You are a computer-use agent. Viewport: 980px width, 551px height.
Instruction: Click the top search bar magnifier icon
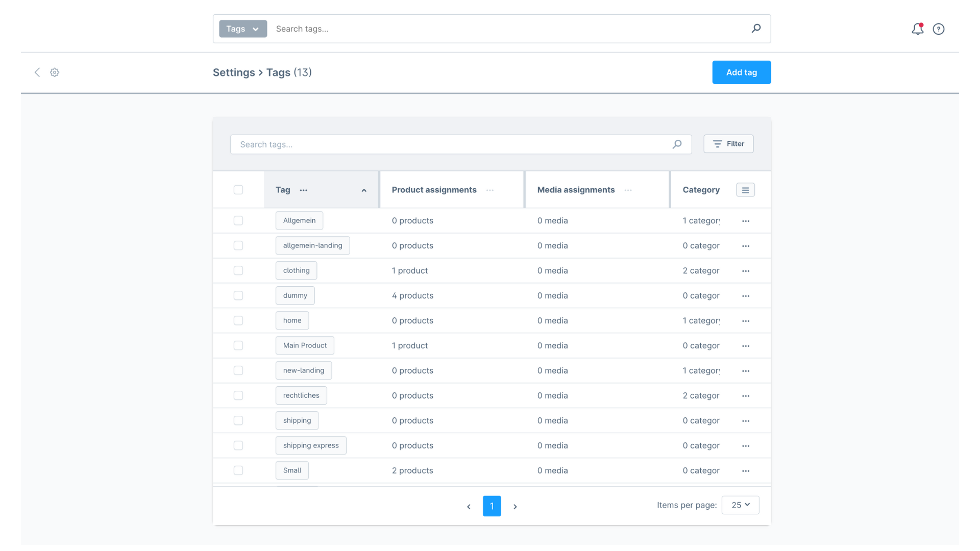756,29
